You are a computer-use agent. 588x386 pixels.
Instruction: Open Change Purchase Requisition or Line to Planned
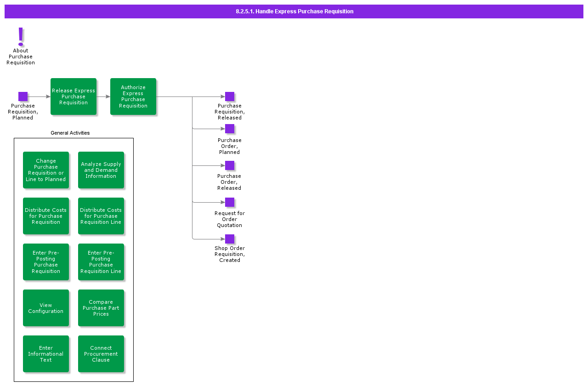[x=46, y=170]
